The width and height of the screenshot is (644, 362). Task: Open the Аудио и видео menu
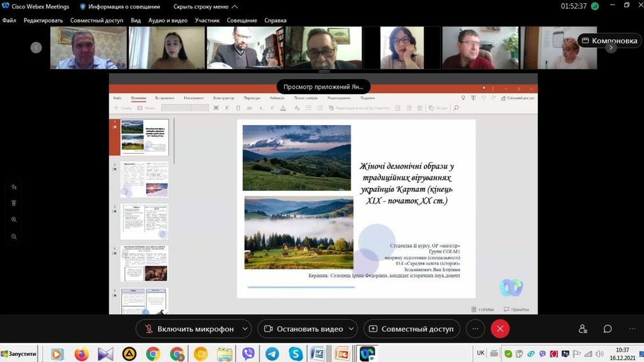[168, 20]
